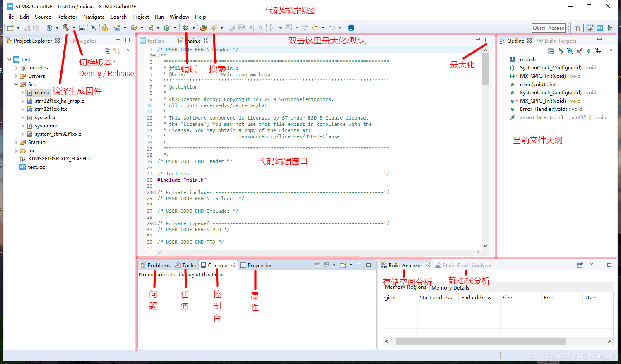The width and height of the screenshot is (621, 364).
Task: Open the Memory Details sub-tab
Action: coord(450,288)
